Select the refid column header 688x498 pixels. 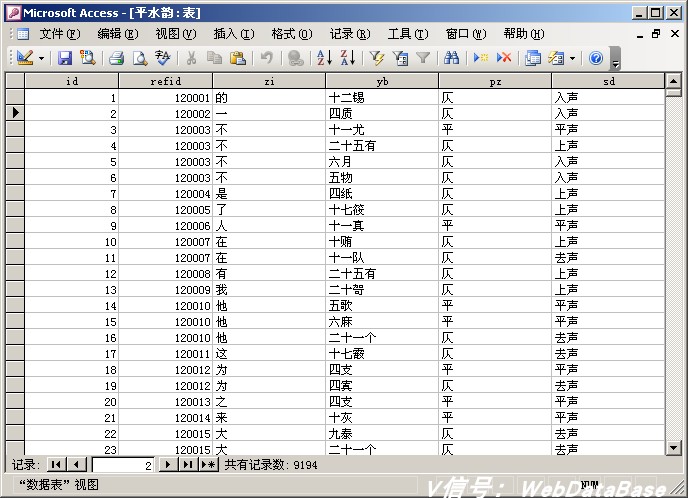pos(165,81)
